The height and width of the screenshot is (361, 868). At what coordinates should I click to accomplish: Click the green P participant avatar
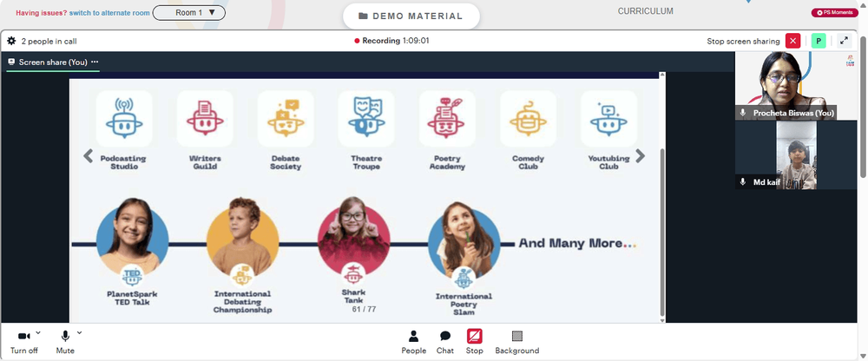[x=819, y=41]
